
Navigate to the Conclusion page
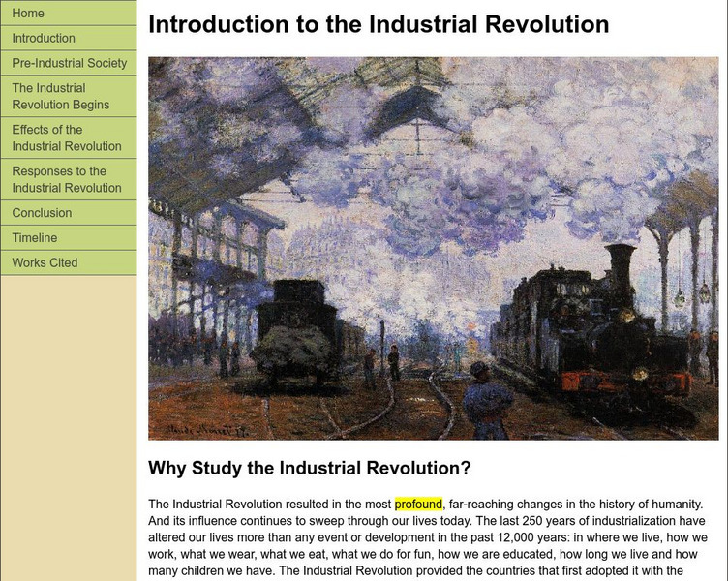coord(68,213)
